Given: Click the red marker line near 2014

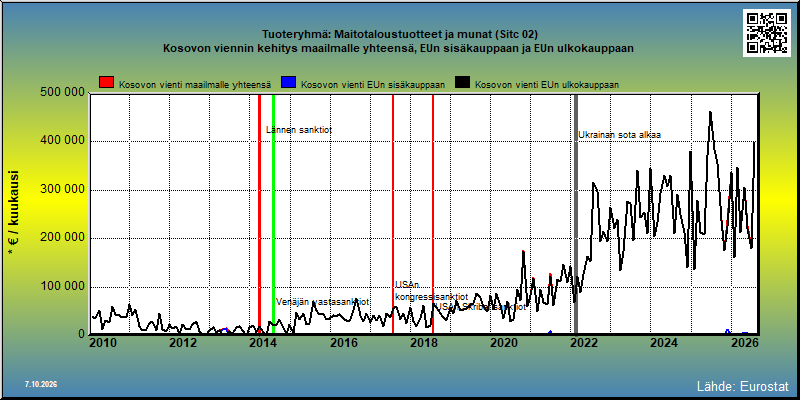Looking at the screenshot, I should click(259, 214).
